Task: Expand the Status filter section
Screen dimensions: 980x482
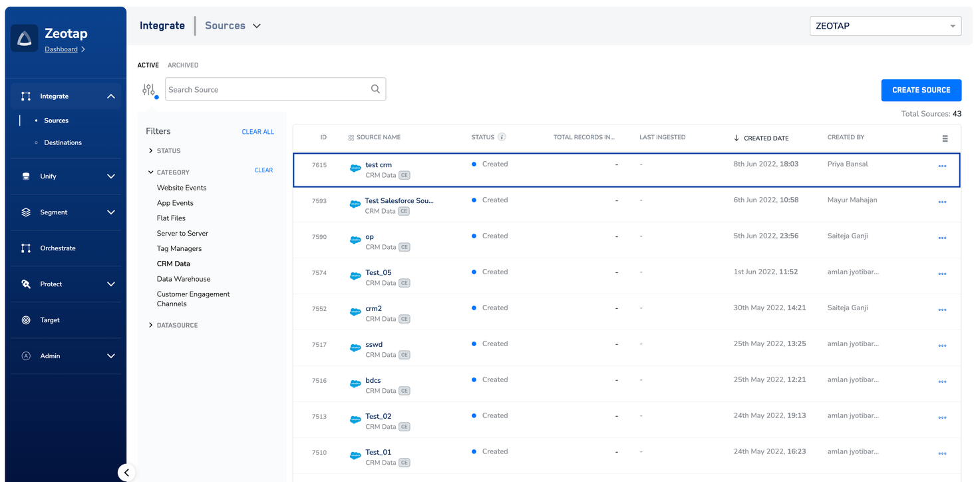Action: (168, 151)
